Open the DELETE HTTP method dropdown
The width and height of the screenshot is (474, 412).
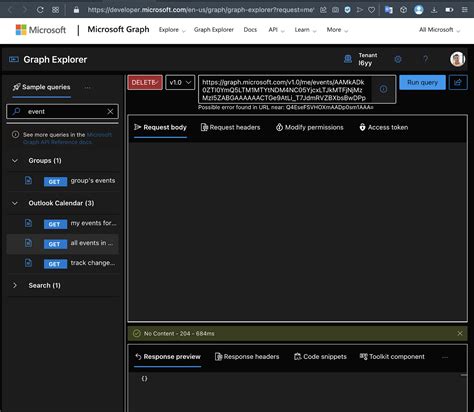click(x=145, y=82)
